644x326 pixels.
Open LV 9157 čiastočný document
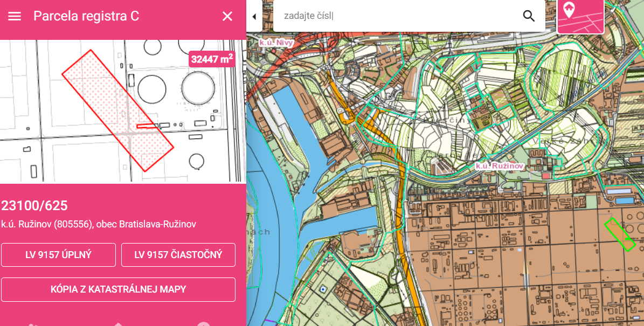(178, 255)
